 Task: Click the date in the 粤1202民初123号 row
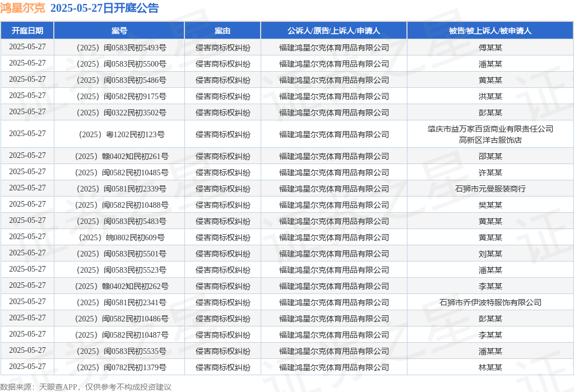[27, 133]
